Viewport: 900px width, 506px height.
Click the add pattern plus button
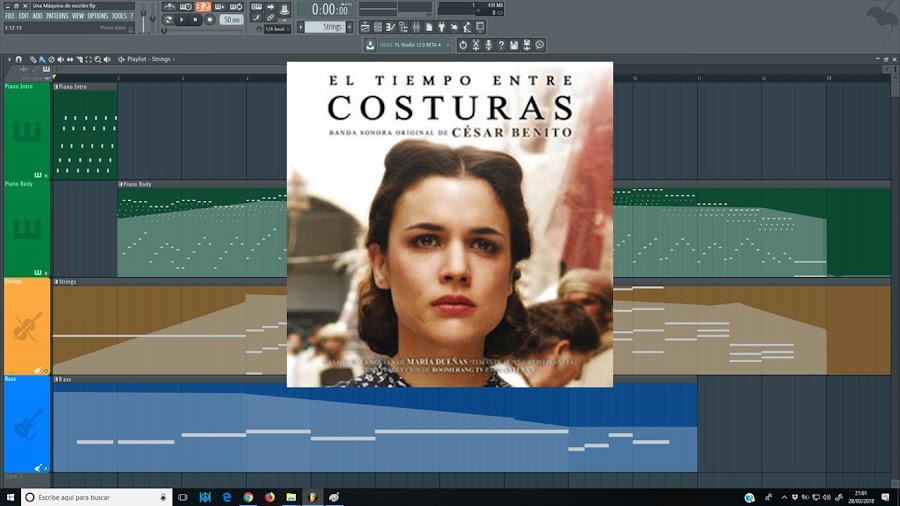[350, 27]
